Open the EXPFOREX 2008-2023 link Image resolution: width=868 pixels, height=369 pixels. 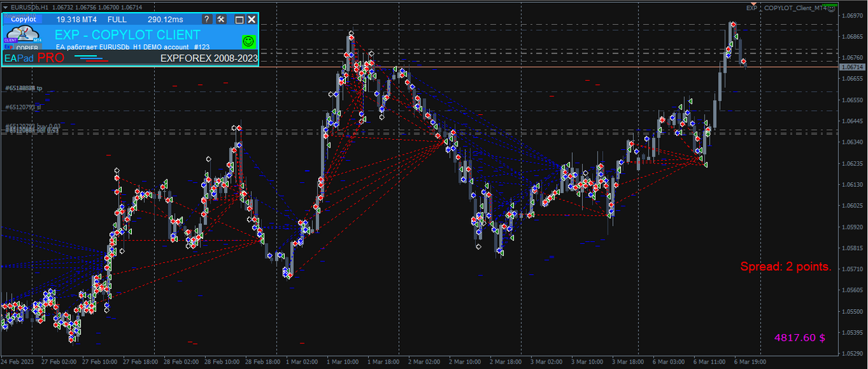pos(209,58)
